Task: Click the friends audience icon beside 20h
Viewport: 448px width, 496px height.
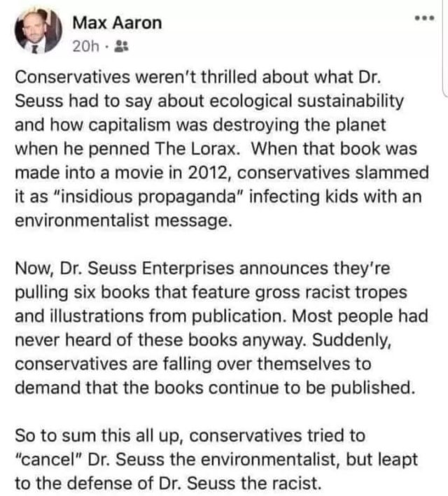Action: [120, 47]
